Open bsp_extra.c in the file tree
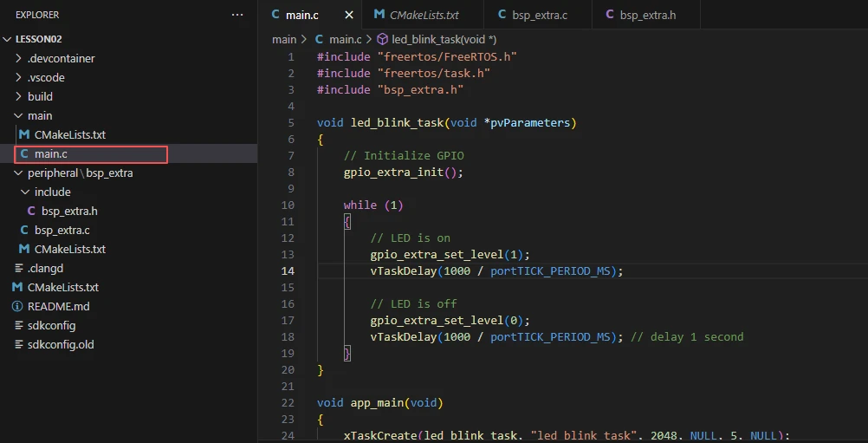Image resolution: width=868 pixels, height=443 pixels. tap(62, 230)
